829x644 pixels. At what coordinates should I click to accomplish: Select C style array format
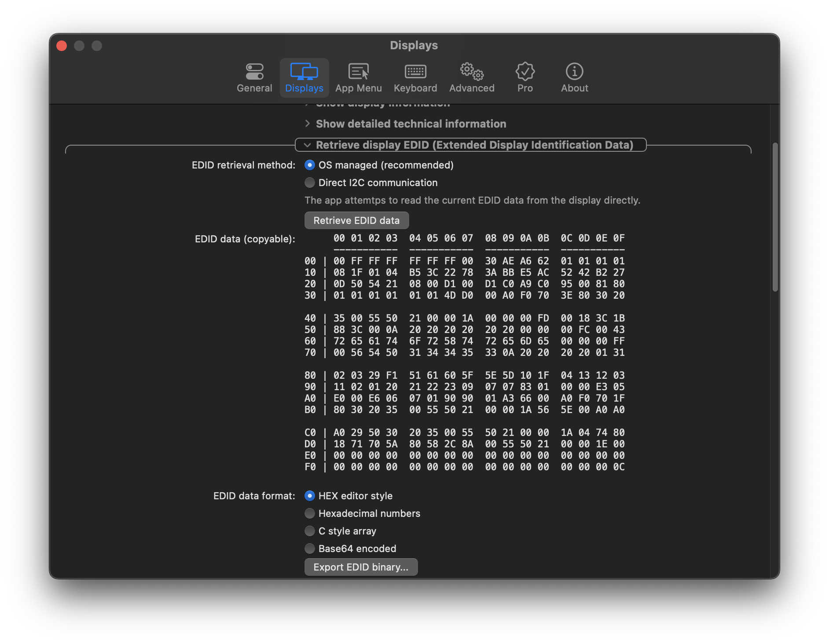point(310,531)
